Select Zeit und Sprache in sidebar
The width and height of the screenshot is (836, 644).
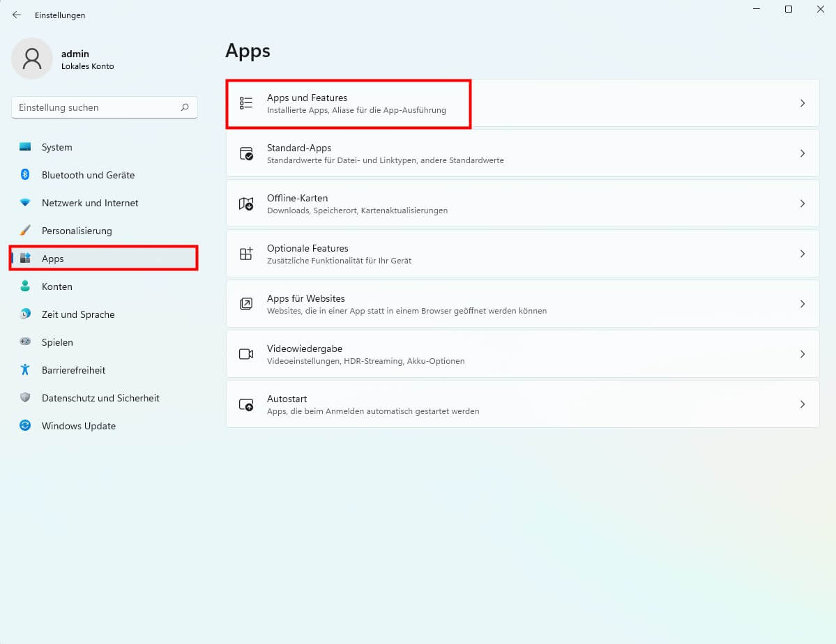coord(77,314)
